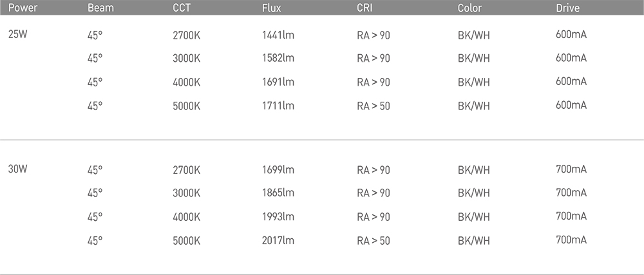Image resolution: width=644 pixels, height=275 pixels.
Task: Click the CCT column header
Action: click(x=182, y=8)
